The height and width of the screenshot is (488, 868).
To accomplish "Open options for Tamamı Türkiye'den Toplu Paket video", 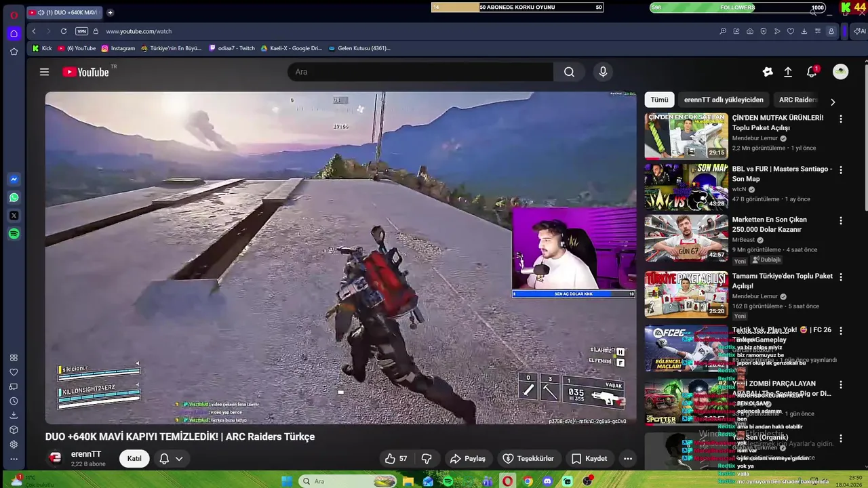I will 841,277.
